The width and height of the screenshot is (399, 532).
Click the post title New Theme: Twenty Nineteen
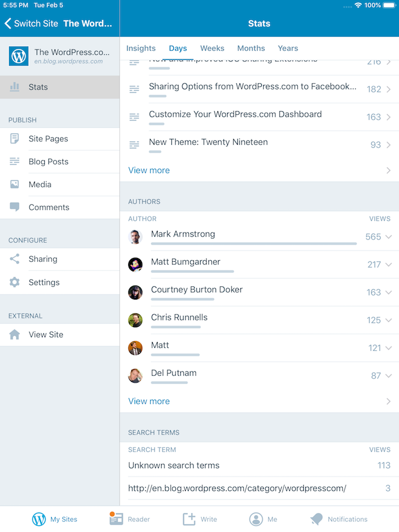[209, 142]
